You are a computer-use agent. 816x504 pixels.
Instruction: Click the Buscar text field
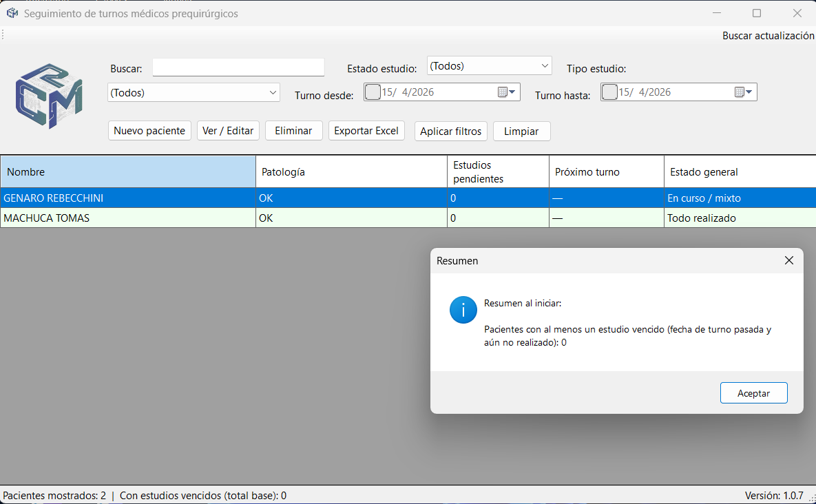point(238,67)
